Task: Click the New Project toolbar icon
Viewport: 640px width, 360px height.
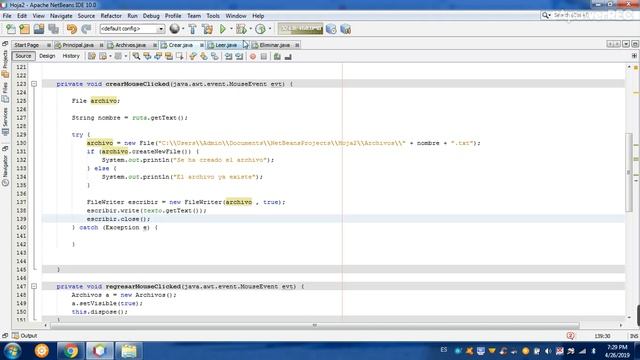Action: (x=25, y=29)
